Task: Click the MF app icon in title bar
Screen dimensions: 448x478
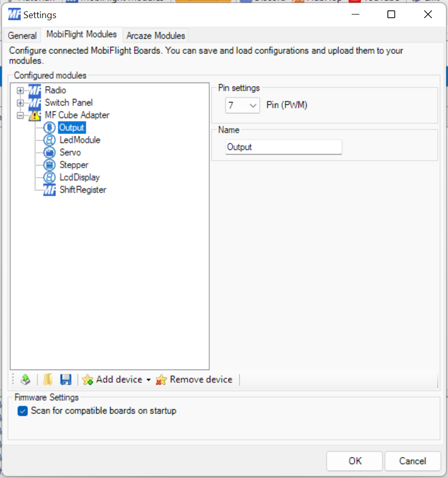Action: point(15,15)
